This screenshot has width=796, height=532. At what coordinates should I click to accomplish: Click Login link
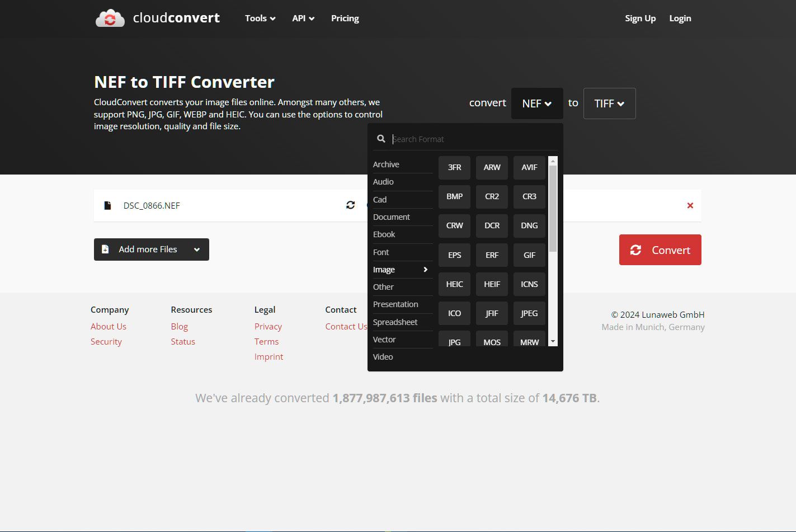tap(680, 18)
